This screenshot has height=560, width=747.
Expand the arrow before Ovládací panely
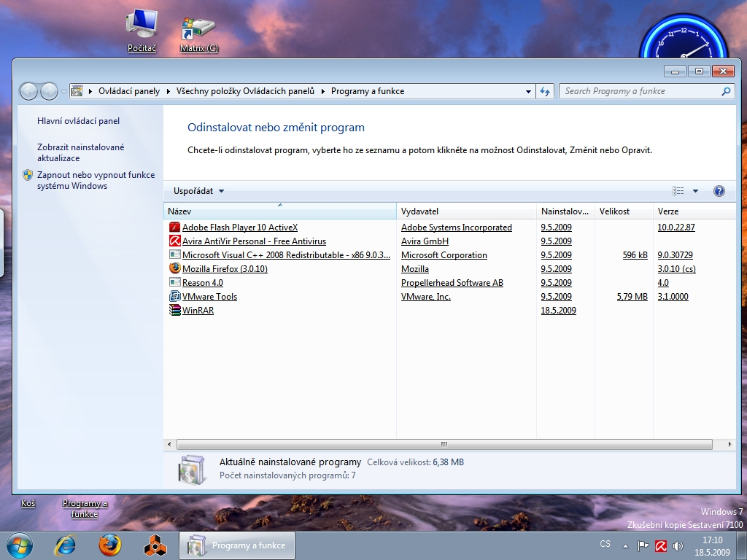(x=90, y=91)
